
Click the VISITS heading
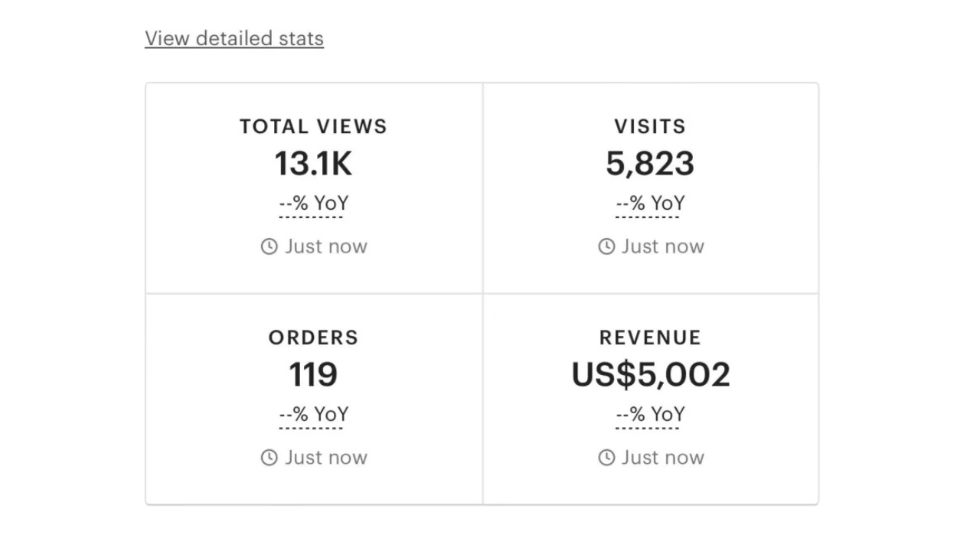[650, 126]
